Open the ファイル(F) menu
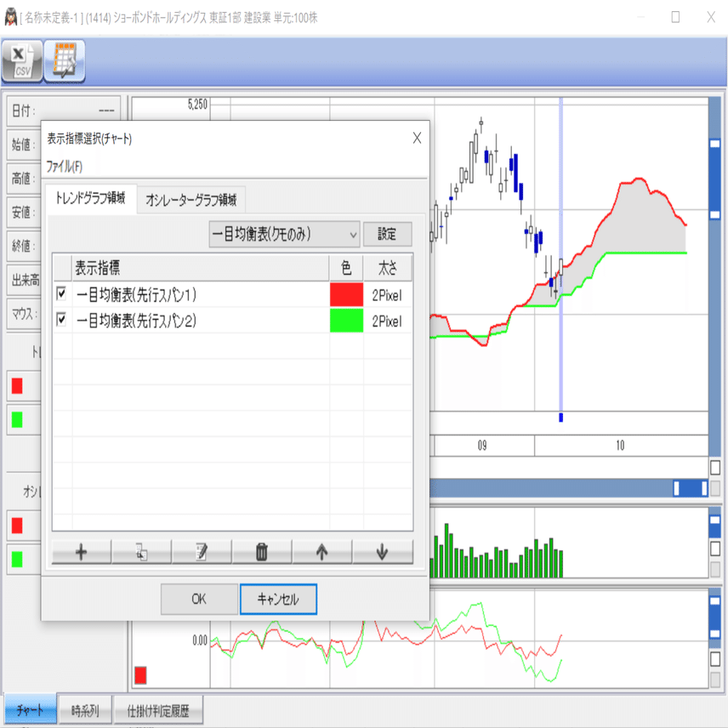The image size is (728, 728). [x=65, y=167]
